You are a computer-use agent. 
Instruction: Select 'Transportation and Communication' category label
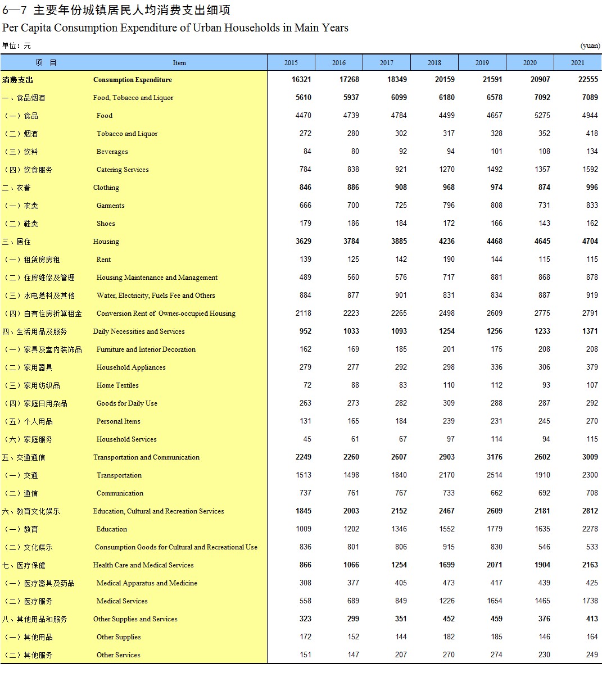[146, 457]
